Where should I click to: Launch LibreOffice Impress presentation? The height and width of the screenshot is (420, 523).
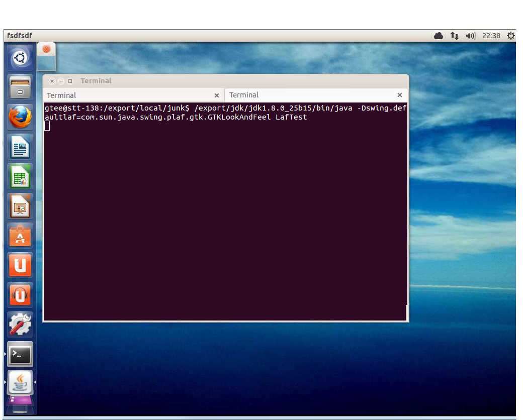click(x=20, y=206)
